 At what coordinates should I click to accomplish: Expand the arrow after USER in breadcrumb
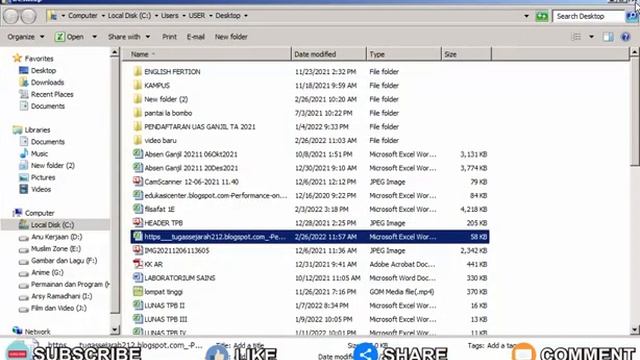point(211,16)
